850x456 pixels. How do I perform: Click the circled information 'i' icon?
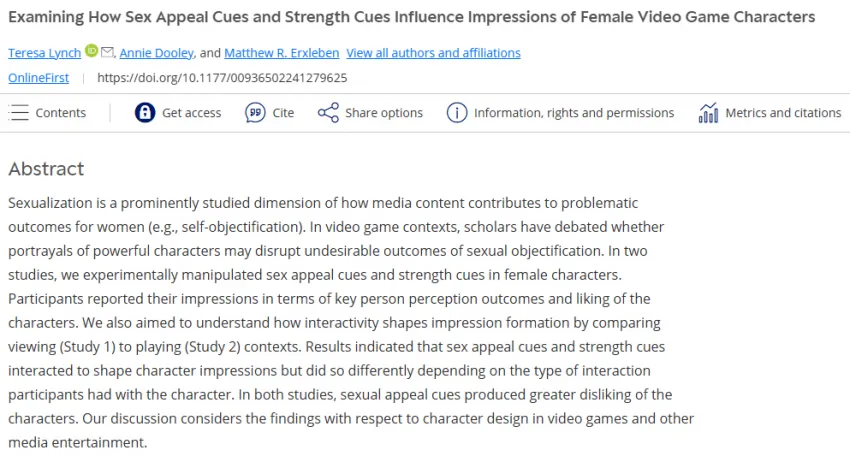click(x=457, y=113)
